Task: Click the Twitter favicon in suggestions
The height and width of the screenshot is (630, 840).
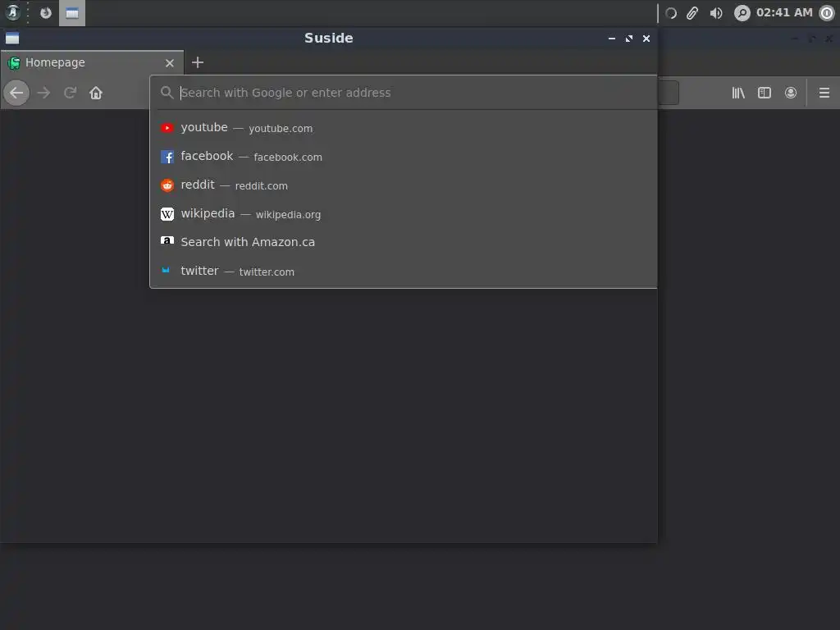Action: pos(166,270)
